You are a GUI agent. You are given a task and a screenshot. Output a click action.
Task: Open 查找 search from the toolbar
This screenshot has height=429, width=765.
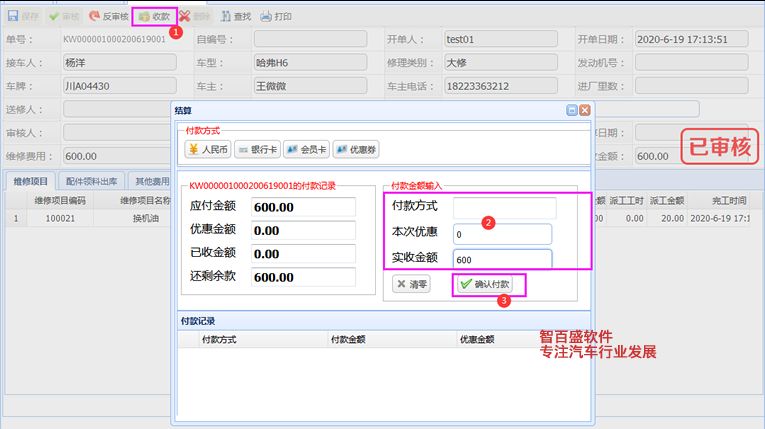tap(236, 17)
